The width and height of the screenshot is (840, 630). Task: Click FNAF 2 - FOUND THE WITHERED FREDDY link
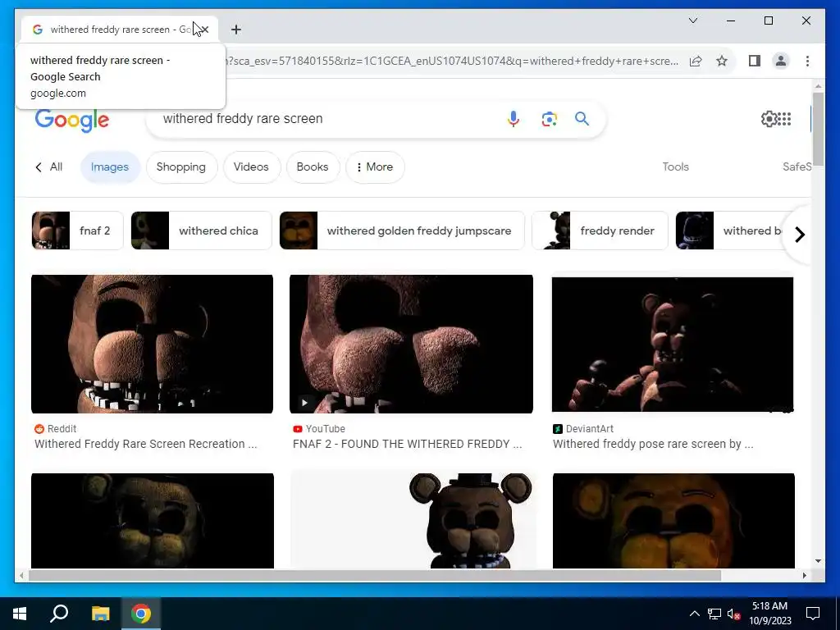(x=407, y=444)
